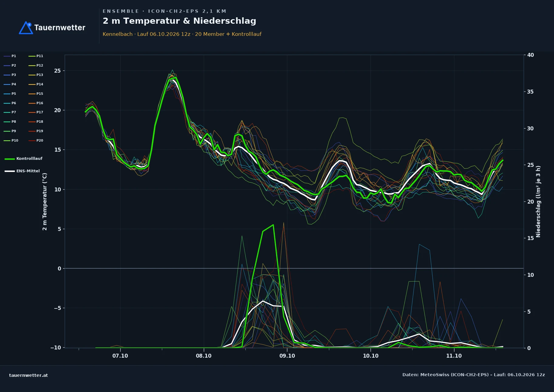Select P16 in the member legend
Viewport: 554px width, 392px height.
pos(36,103)
